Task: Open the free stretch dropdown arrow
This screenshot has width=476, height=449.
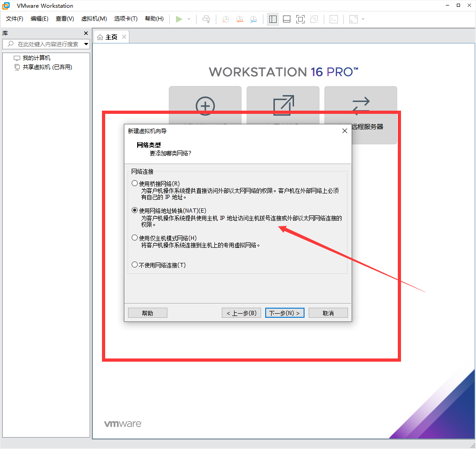Action: click(364, 19)
